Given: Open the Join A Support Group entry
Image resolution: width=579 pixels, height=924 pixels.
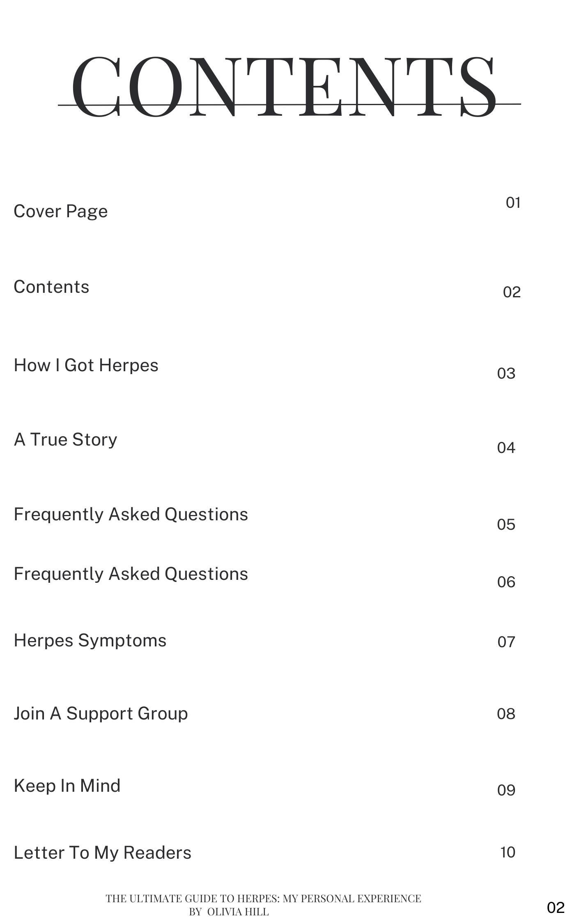Looking at the screenshot, I should coord(101,714).
